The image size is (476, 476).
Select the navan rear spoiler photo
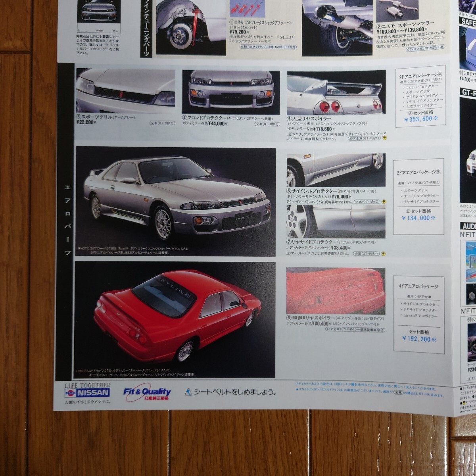[x=336, y=290]
